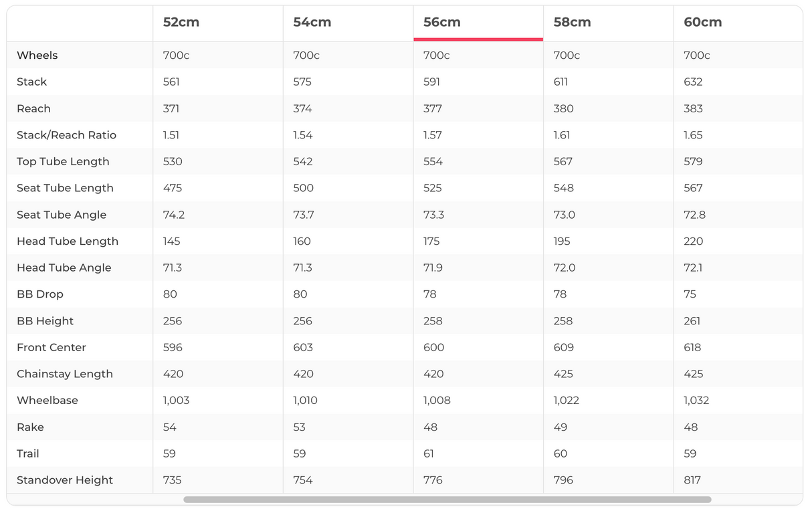Click the 56cm Stack value 591

tap(433, 82)
